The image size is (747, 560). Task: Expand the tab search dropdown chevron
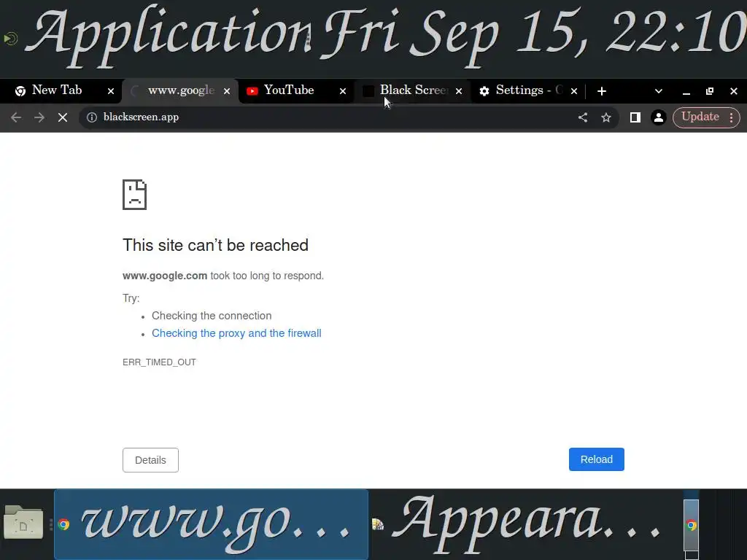tap(659, 91)
